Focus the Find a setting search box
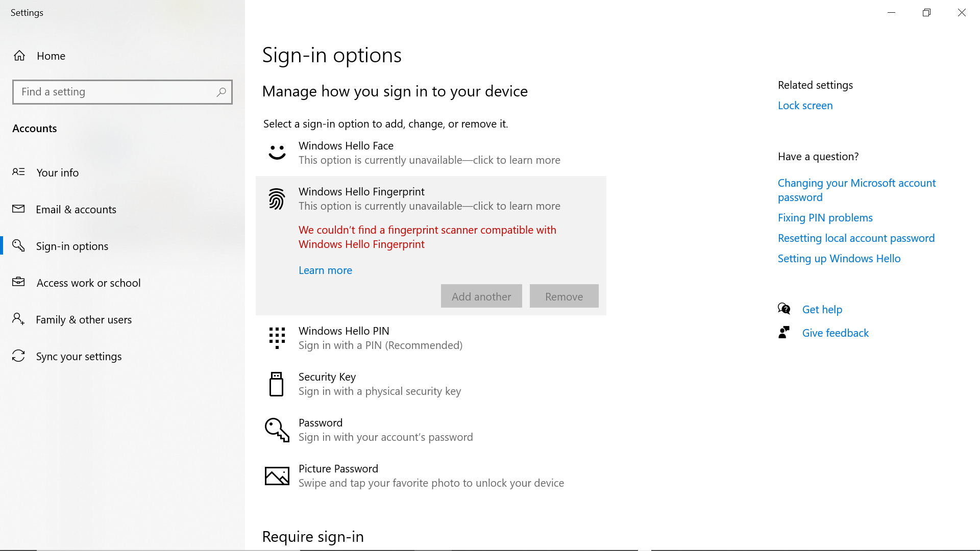This screenshot has height=551, width=980. (122, 92)
